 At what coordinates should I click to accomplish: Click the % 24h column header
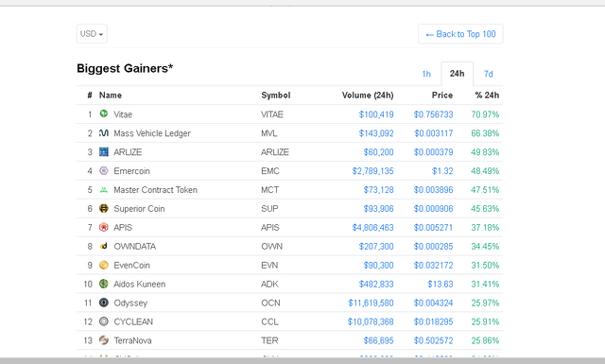487,95
